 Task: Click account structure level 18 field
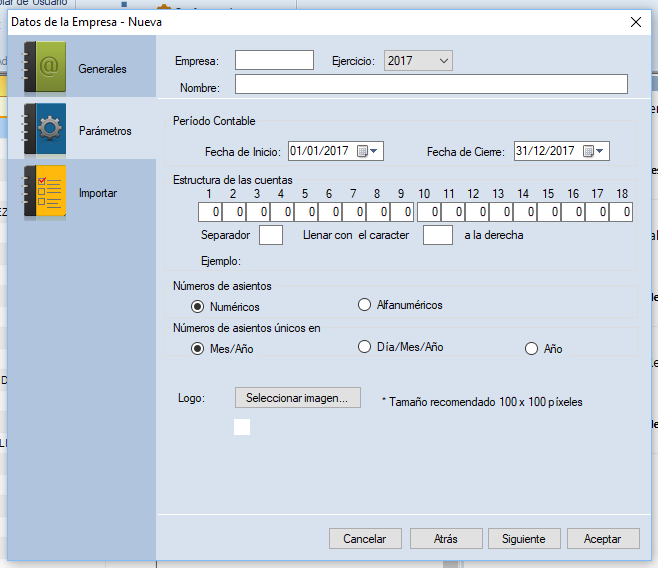pyautogui.click(x=620, y=212)
